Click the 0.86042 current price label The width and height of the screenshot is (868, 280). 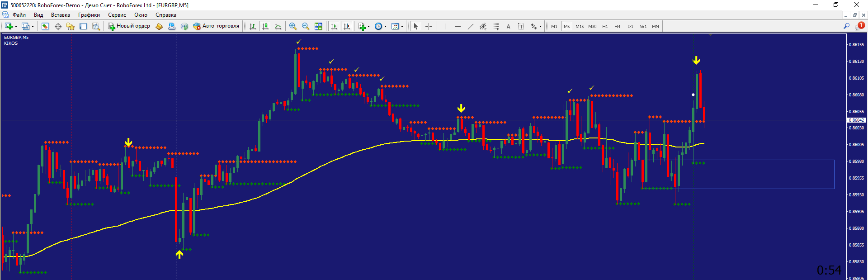[856, 120]
